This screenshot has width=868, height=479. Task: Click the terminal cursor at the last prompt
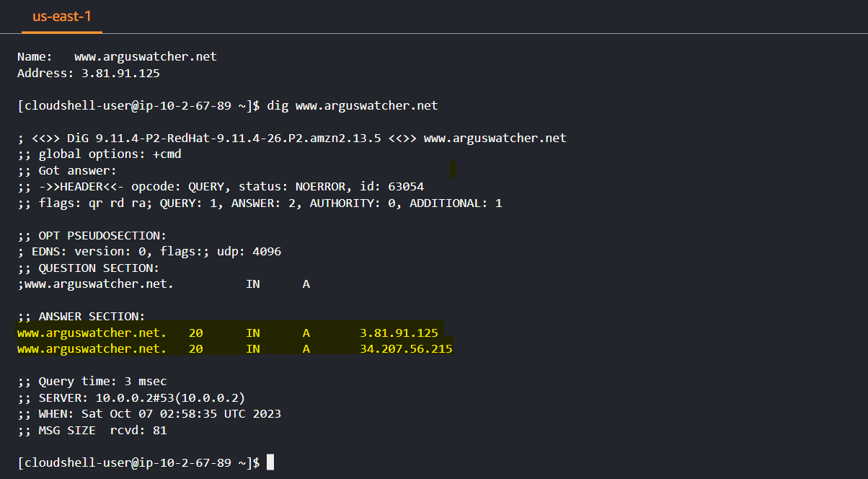270,462
